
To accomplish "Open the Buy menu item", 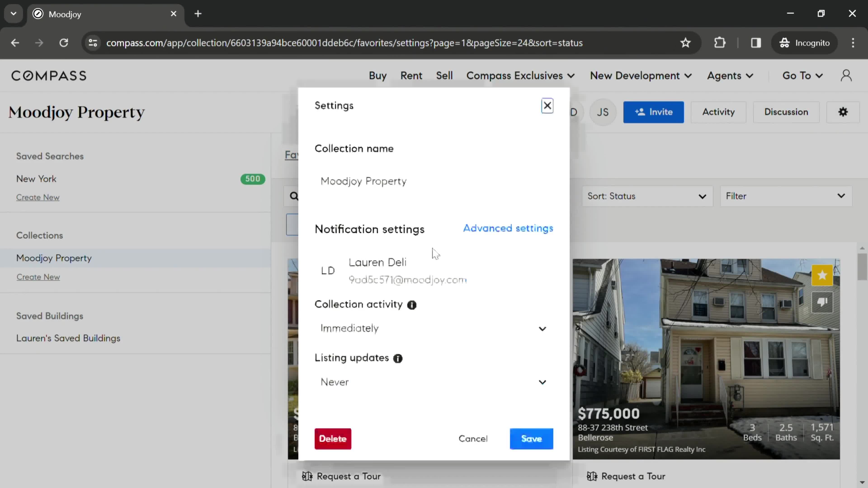I will [377, 76].
